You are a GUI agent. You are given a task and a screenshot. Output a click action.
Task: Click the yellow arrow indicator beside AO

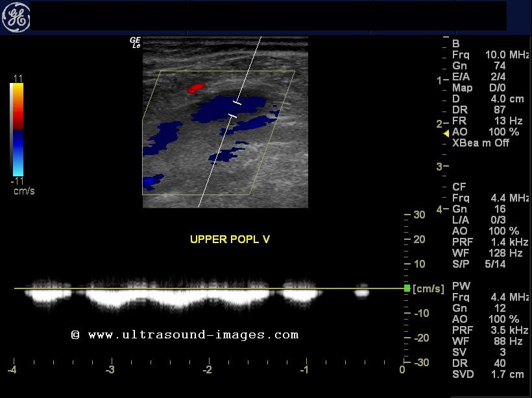click(x=446, y=132)
